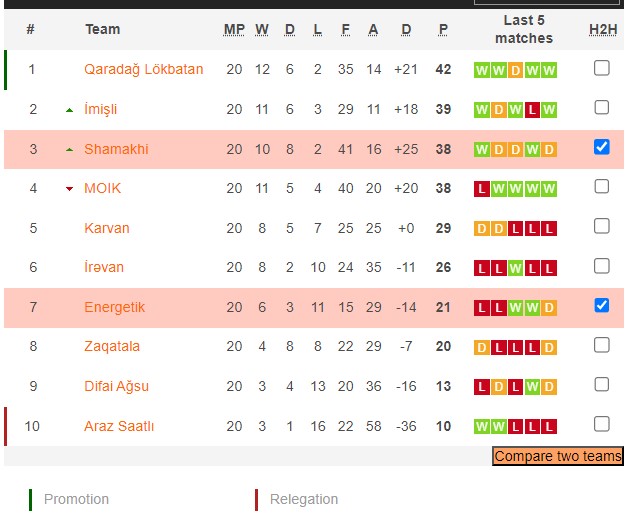
Task: Sort table by MP column header
Action: [234, 29]
